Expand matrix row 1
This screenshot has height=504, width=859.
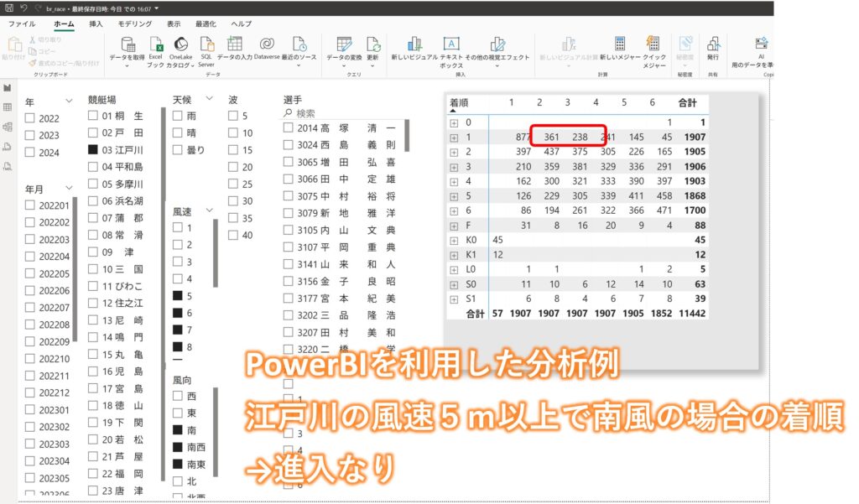tap(454, 138)
